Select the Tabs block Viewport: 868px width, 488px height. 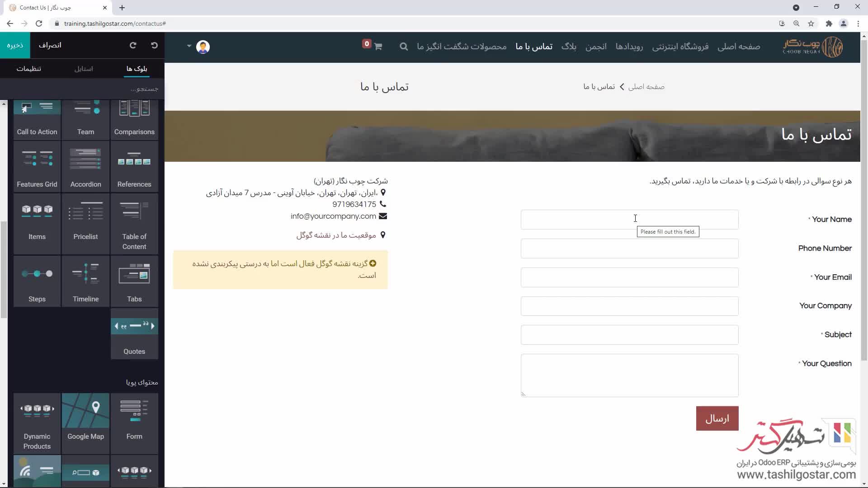(134, 281)
